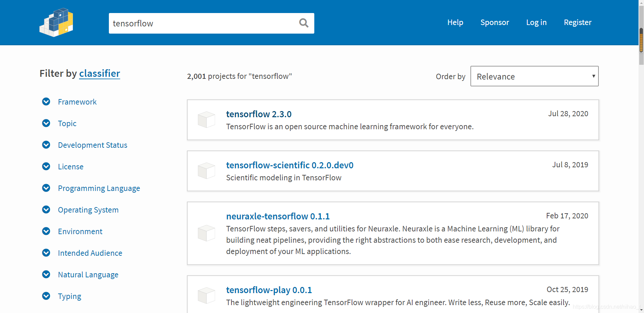Viewport: 644px width, 313px height.
Task: Click the Natural Language chevron icon
Action: click(x=46, y=274)
